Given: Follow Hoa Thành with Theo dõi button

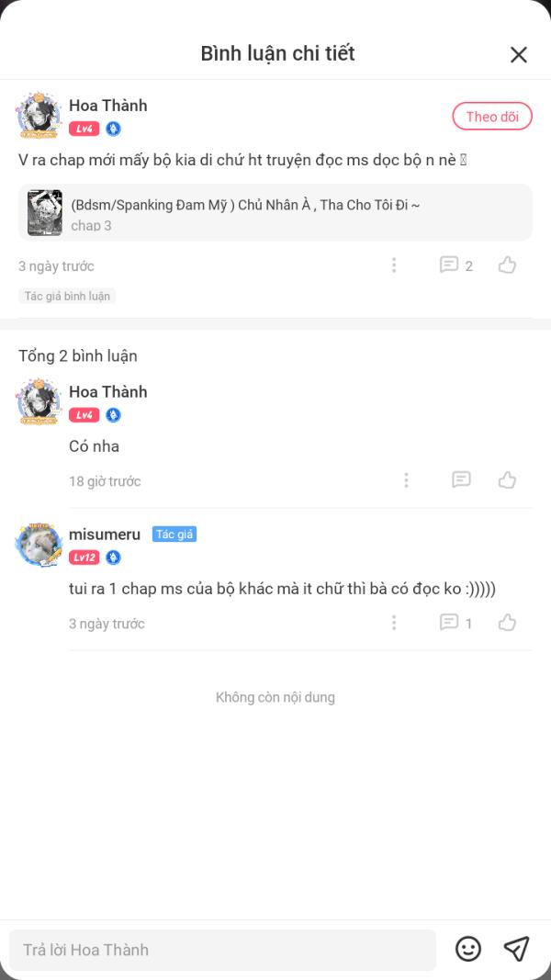Looking at the screenshot, I should pos(492,117).
